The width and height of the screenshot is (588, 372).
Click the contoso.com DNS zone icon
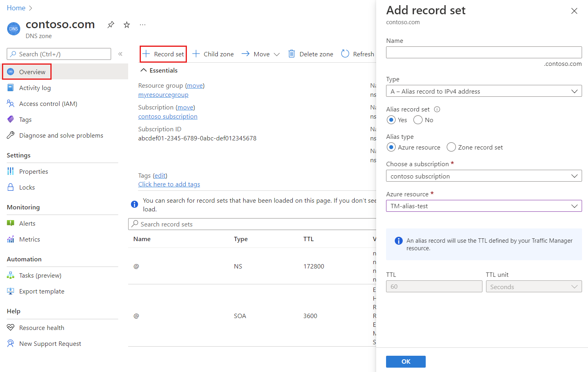tap(14, 29)
